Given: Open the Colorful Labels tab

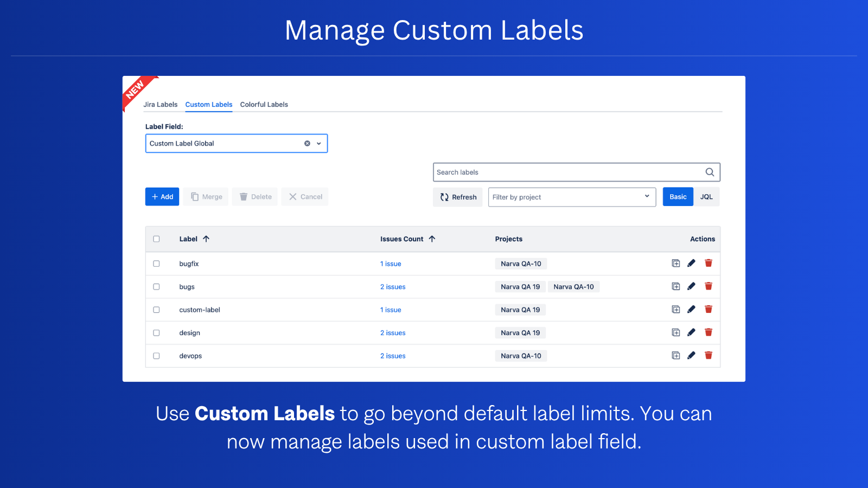Looking at the screenshot, I should [264, 105].
